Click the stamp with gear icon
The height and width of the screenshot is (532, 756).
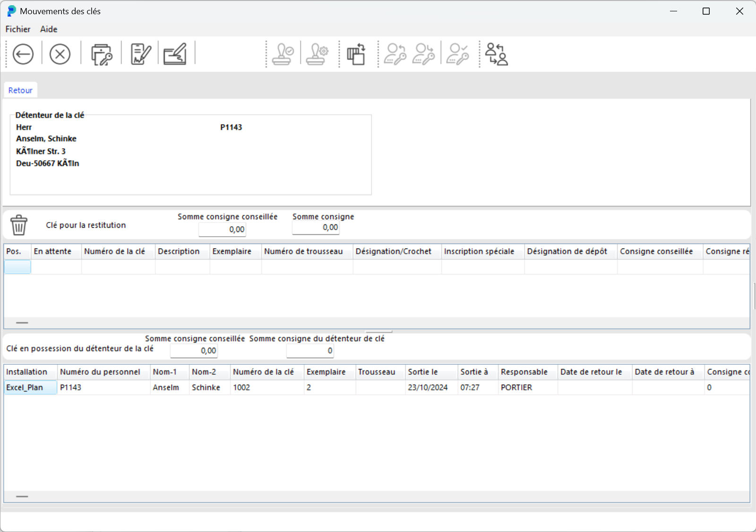click(317, 54)
